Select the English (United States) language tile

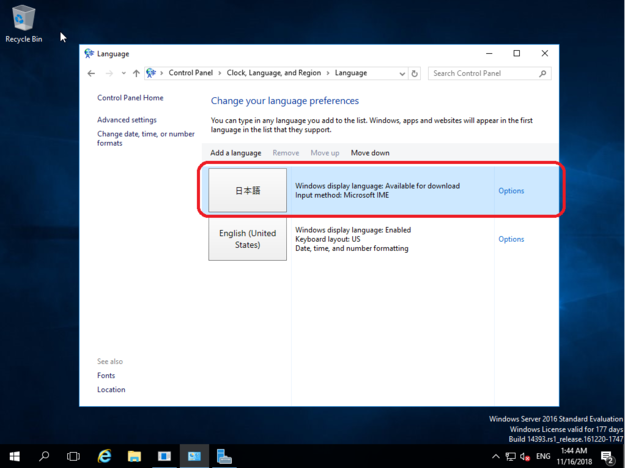[247, 239]
